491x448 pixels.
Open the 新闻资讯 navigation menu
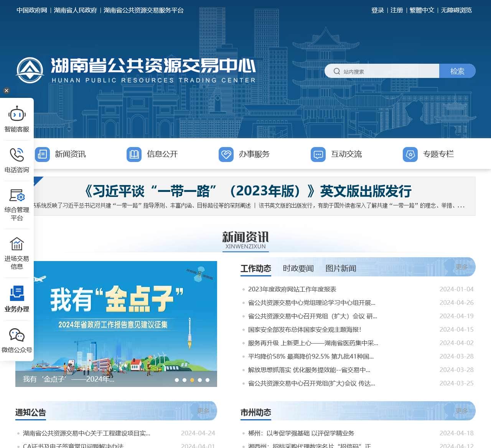click(70, 154)
